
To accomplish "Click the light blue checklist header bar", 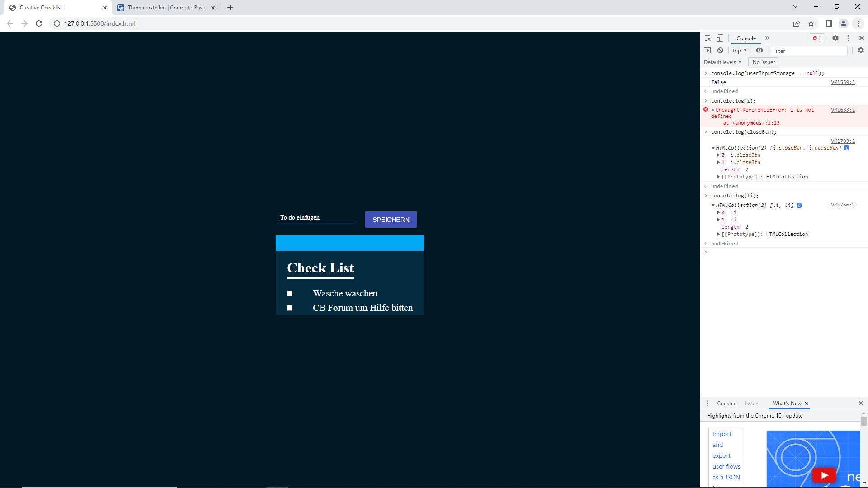I will (x=349, y=243).
